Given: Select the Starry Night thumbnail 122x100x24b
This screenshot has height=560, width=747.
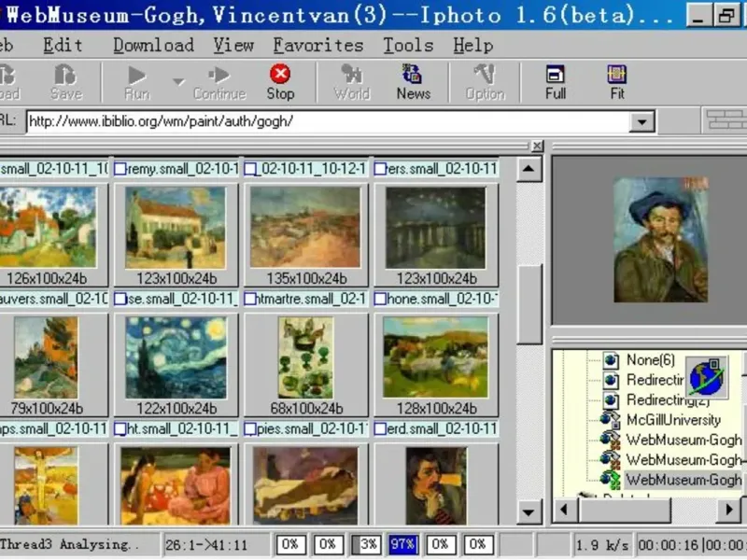Looking at the screenshot, I should coord(176,358).
